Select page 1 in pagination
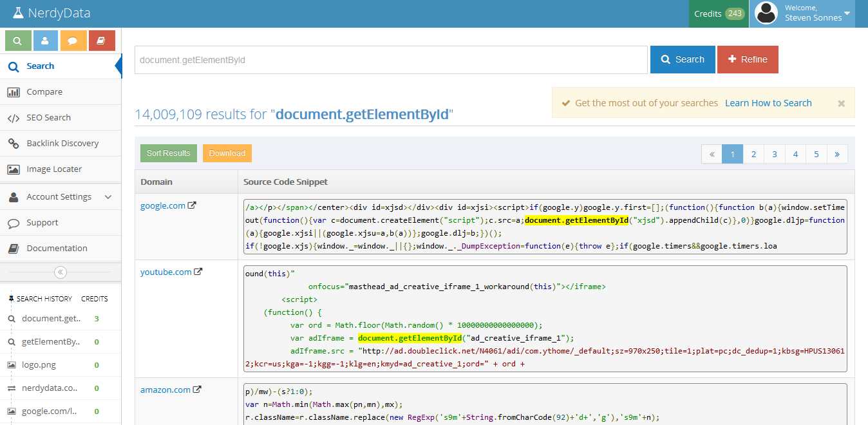868x425 pixels. click(x=733, y=154)
